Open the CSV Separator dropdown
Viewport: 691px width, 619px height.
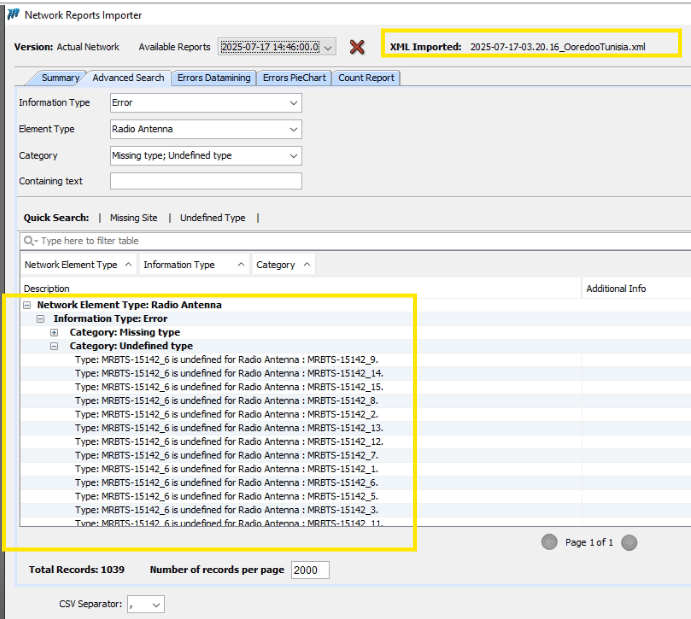[156, 604]
